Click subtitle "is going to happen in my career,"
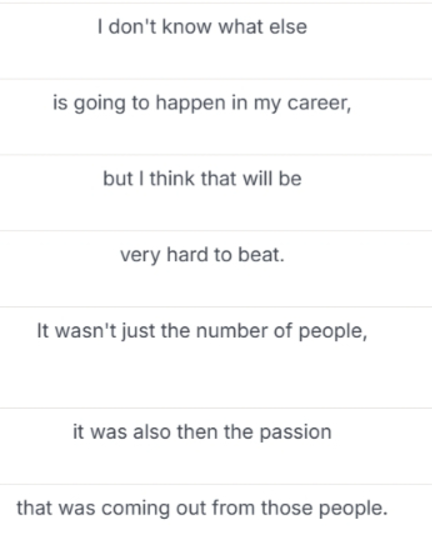The width and height of the screenshot is (432, 546). click(x=216, y=117)
